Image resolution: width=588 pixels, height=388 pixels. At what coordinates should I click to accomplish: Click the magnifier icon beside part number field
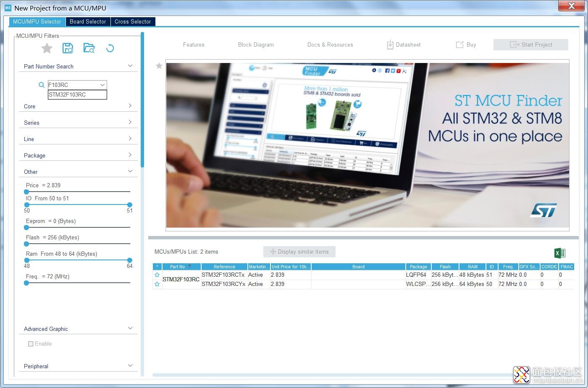42,85
